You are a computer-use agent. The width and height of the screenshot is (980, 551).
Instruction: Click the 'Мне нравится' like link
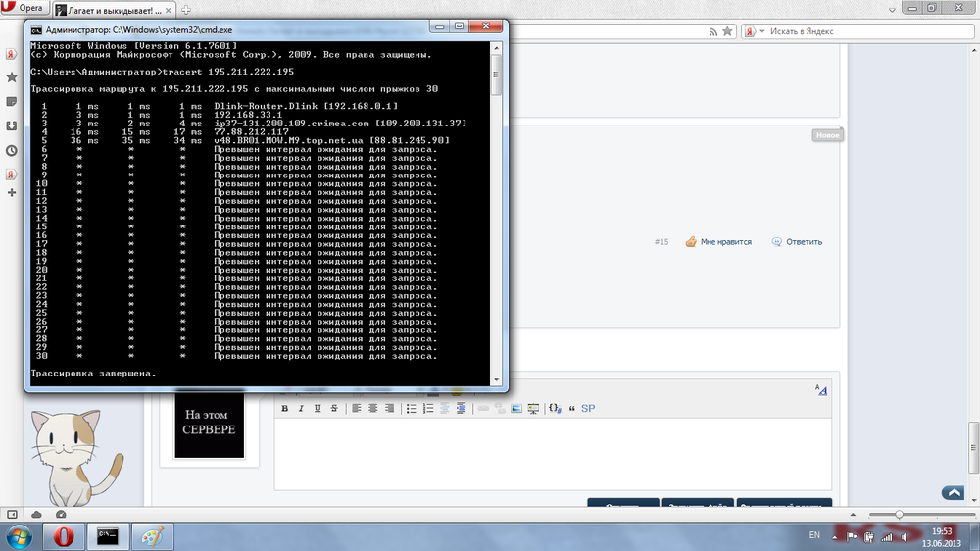point(718,241)
